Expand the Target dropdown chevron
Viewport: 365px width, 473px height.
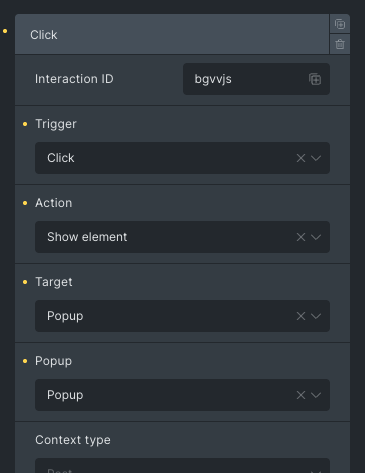click(316, 316)
